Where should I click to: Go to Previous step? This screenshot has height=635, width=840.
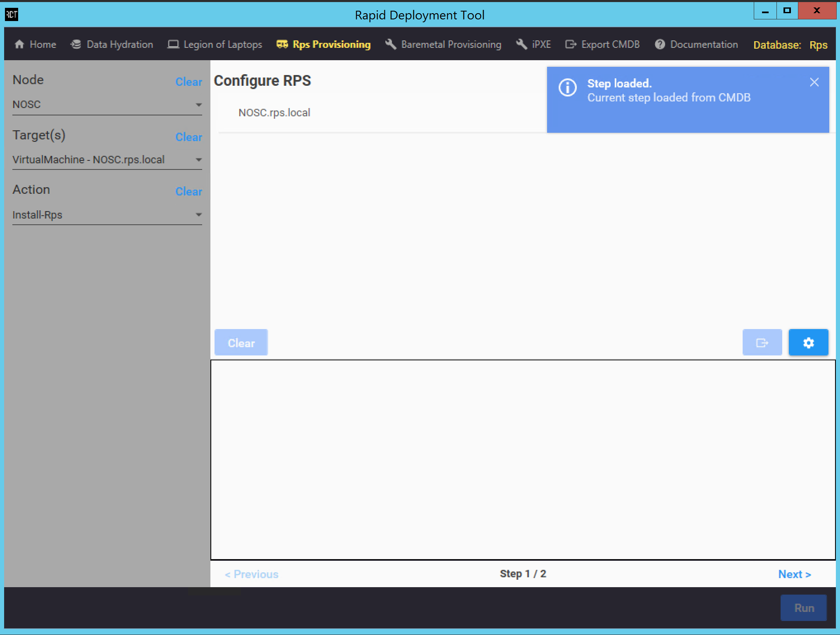pyautogui.click(x=252, y=574)
